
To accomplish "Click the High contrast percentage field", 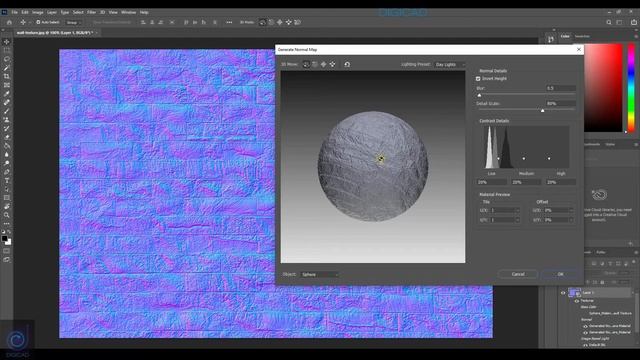I will click(561, 182).
